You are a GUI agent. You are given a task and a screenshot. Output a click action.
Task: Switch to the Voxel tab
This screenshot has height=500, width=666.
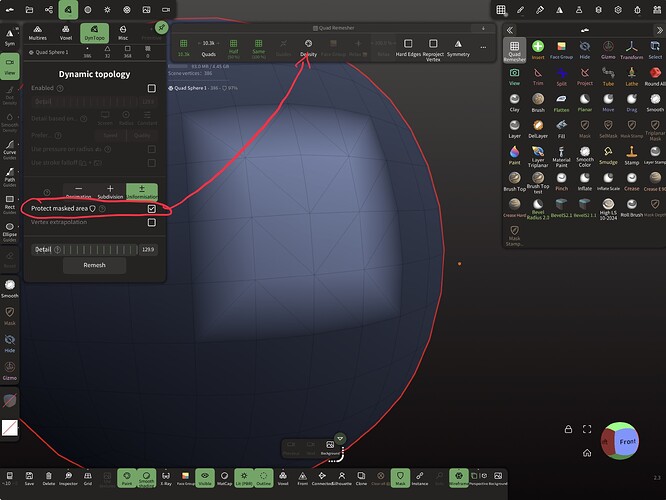66,33
